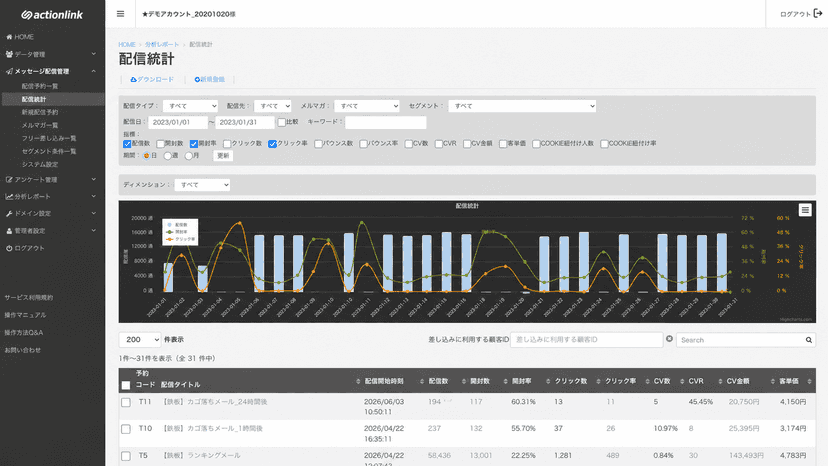
Task: Click the キーワード input field
Action: point(385,122)
